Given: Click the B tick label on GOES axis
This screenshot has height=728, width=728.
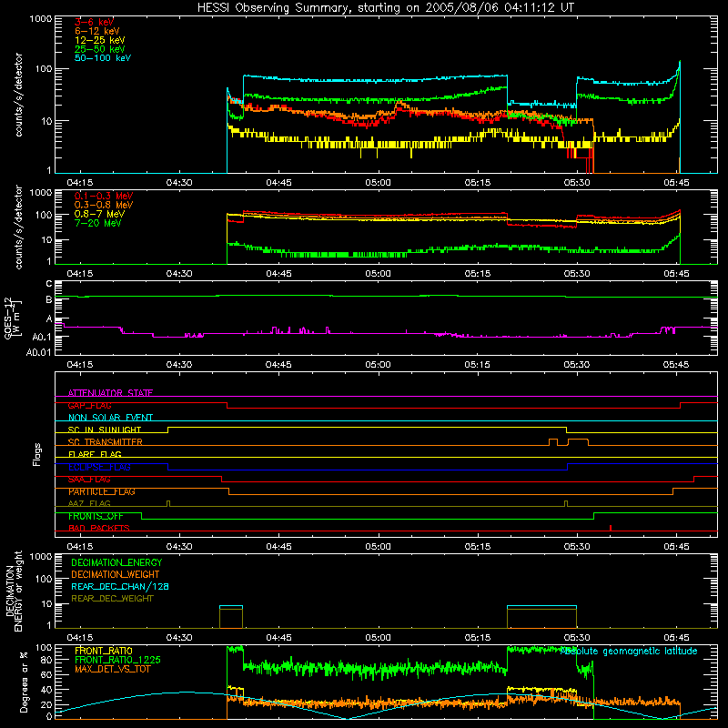Looking at the screenshot, I should (x=49, y=299).
